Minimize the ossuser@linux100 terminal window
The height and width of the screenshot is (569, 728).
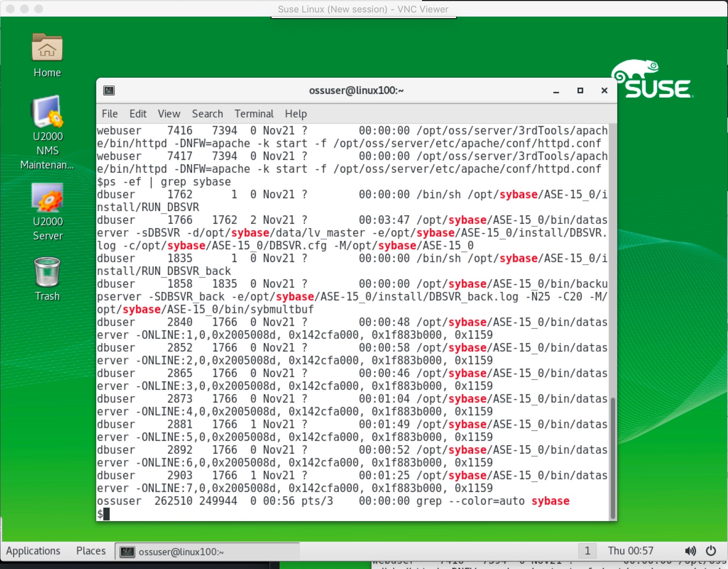coord(556,91)
